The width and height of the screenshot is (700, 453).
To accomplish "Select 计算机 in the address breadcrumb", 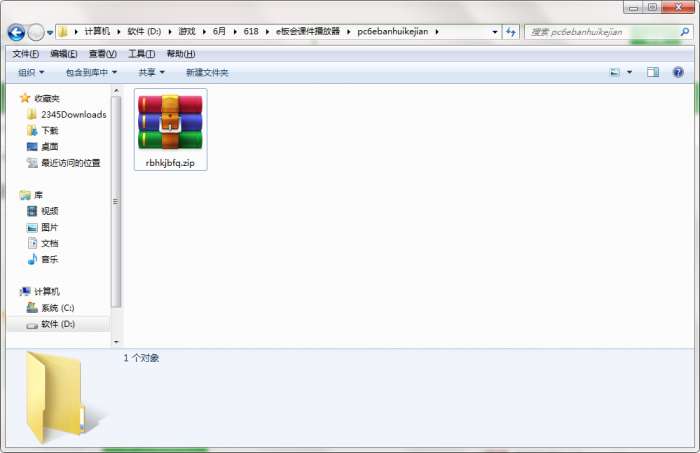I will pyautogui.click(x=97, y=31).
